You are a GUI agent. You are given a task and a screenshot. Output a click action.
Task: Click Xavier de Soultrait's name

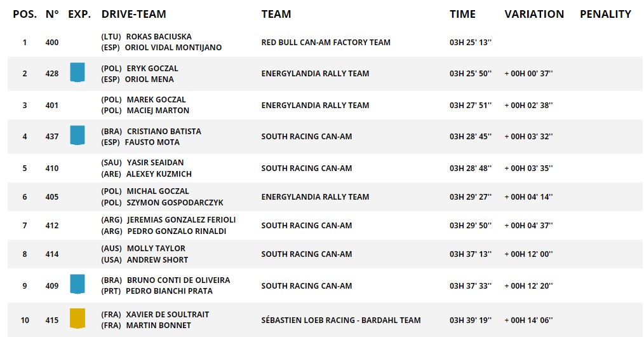pos(168,314)
